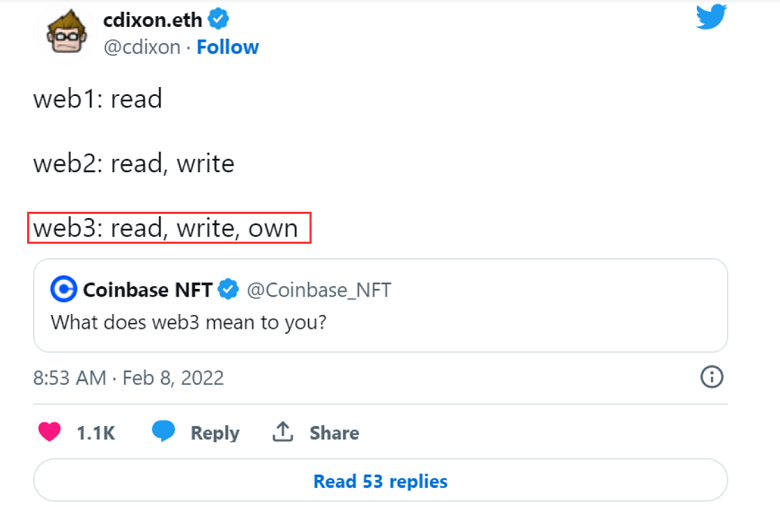Viewport: 780px width, 507px height.
Task: Click the share upload arrow icon
Action: [283, 432]
